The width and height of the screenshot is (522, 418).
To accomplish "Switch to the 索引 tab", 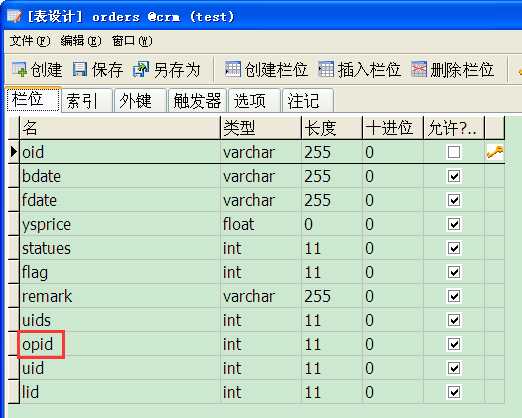I will [x=86, y=101].
